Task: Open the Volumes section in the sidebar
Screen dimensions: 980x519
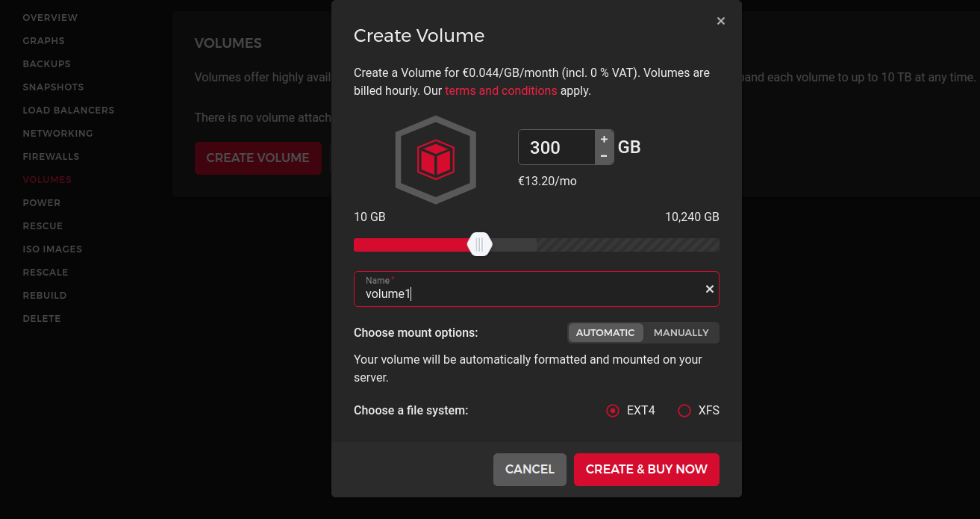Action: click(x=47, y=179)
